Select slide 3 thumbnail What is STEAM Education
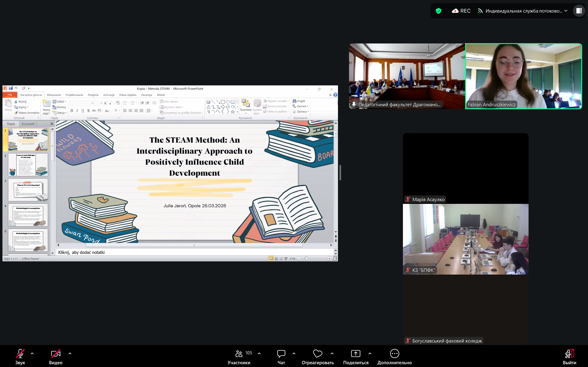This screenshot has width=588, height=367. point(28,190)
